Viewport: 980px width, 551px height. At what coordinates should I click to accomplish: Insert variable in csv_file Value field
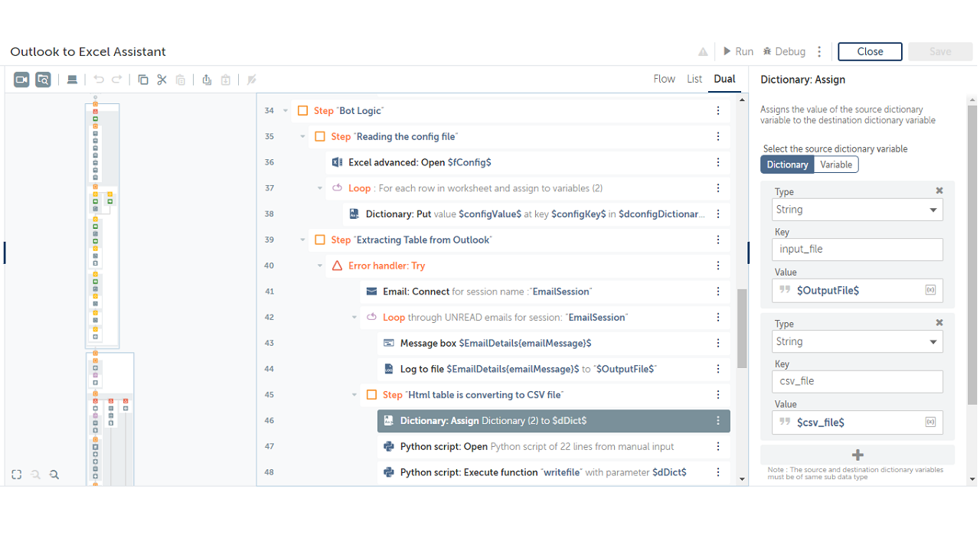[x=930, y=422]
